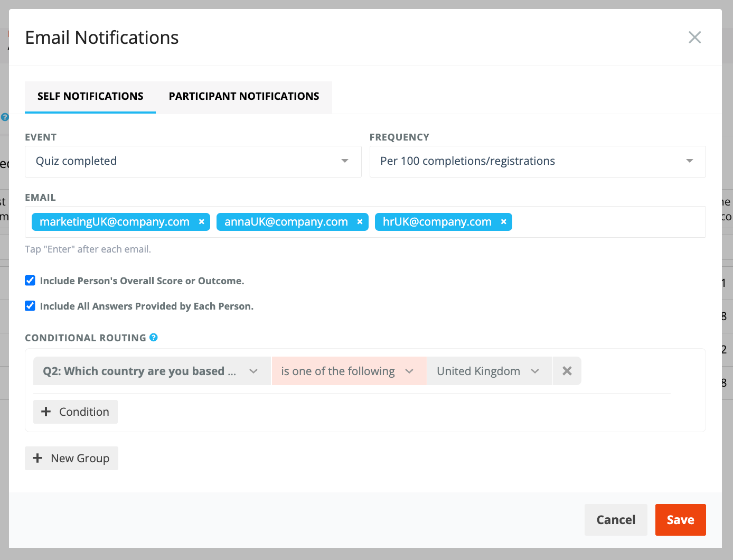Close the Email Notifications dialog
The height and width of the screenshot is (560, 733).
pos(694,38)
